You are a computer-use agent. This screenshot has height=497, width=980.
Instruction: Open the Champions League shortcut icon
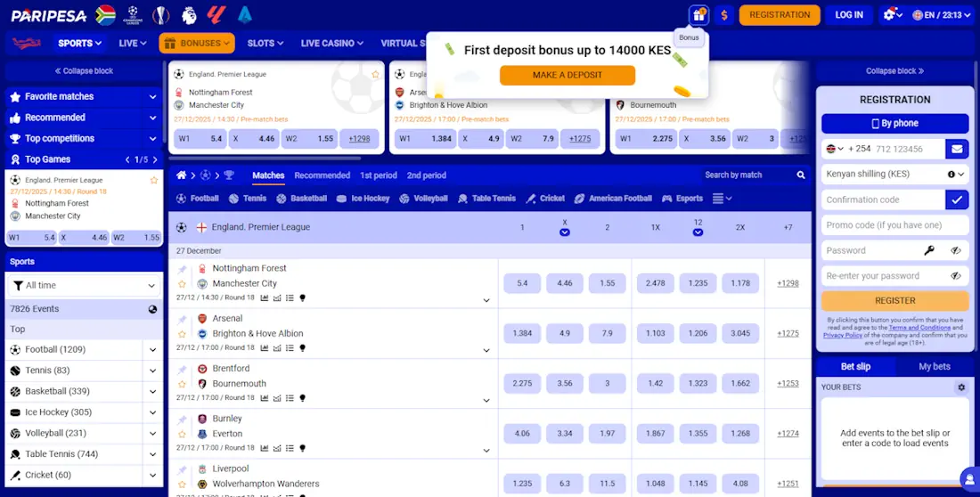pos(133,15)
